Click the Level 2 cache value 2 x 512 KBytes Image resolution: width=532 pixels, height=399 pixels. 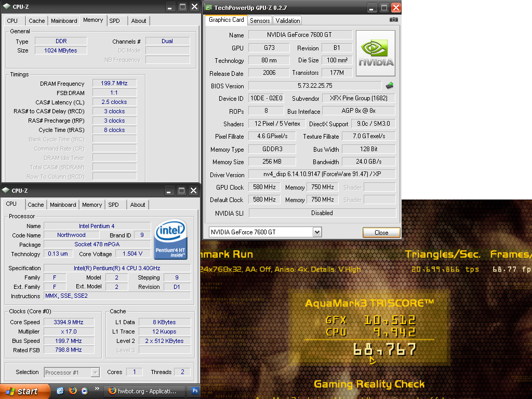click(165, 341)
